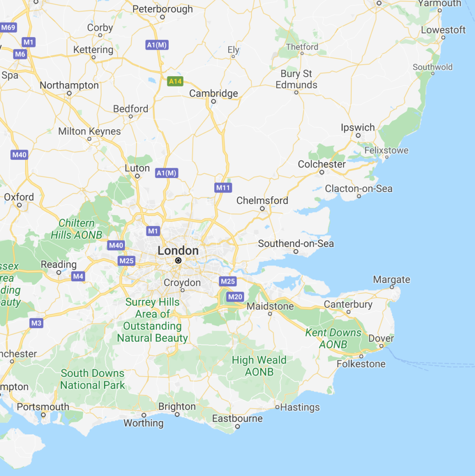Click the A1(M) shield near Peterborough
This screenshot has height=476, width=475.
(x=157, y=45)
